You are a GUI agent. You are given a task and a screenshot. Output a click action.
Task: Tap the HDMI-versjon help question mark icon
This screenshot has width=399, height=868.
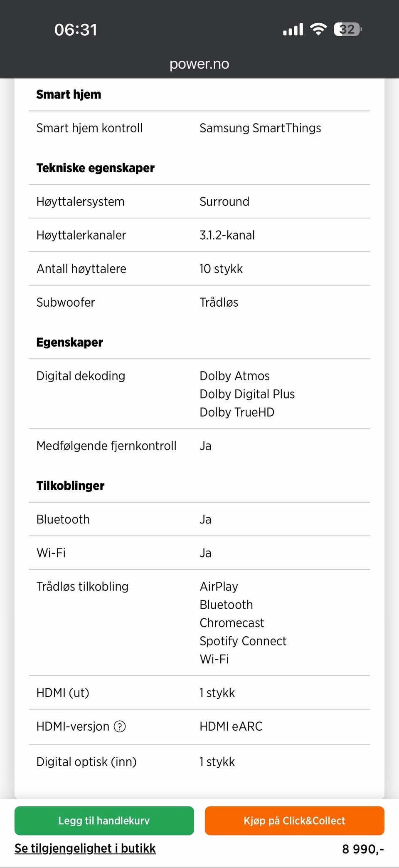(120, 727)
